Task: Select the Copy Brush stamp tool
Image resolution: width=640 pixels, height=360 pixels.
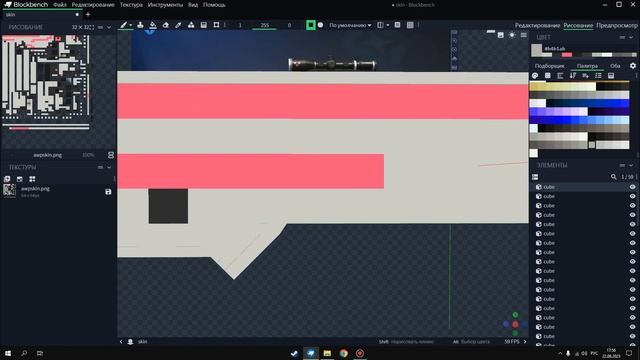Action: point(140,25)
